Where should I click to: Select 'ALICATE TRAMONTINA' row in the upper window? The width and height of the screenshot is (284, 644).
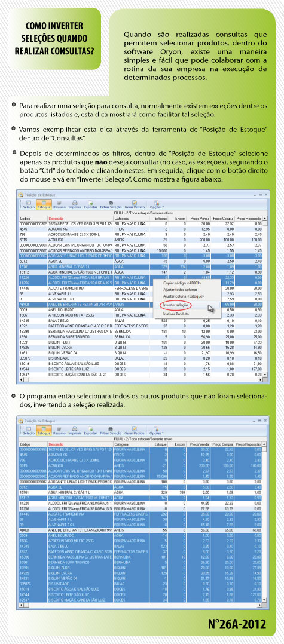[x=141, y=289]
